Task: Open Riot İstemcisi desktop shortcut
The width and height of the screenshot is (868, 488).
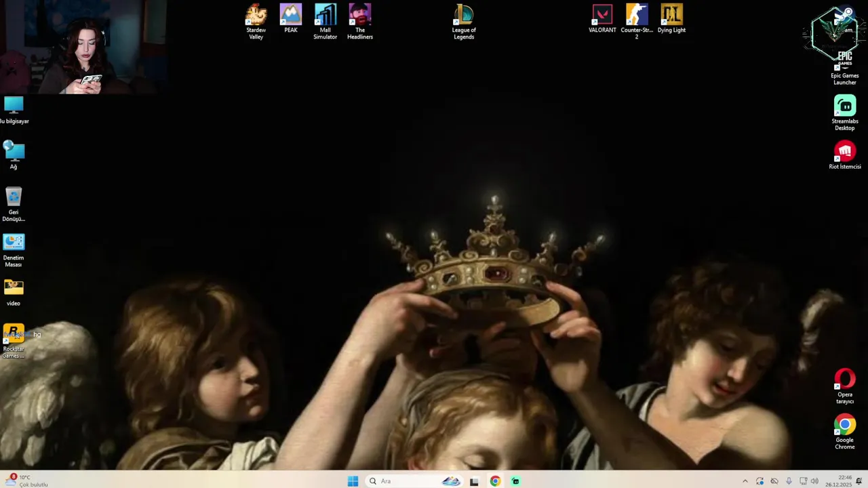Action: [845, 155]
